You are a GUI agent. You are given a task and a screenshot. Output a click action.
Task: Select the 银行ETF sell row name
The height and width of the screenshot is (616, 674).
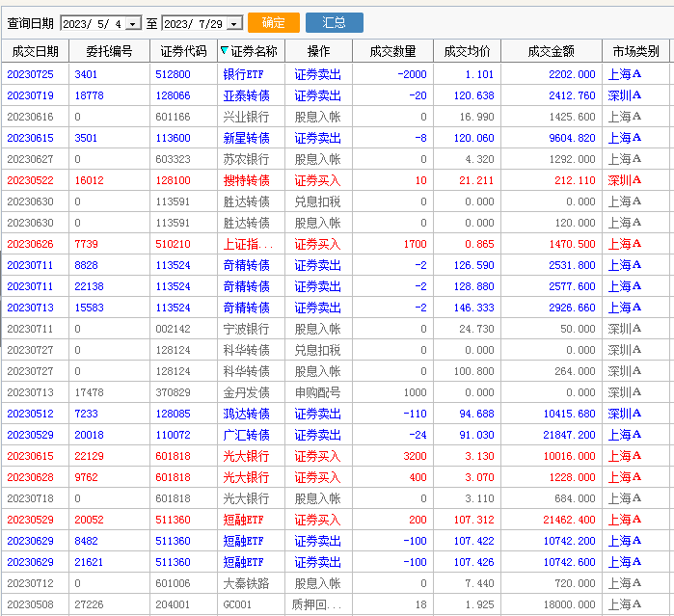tap(243, 74)
